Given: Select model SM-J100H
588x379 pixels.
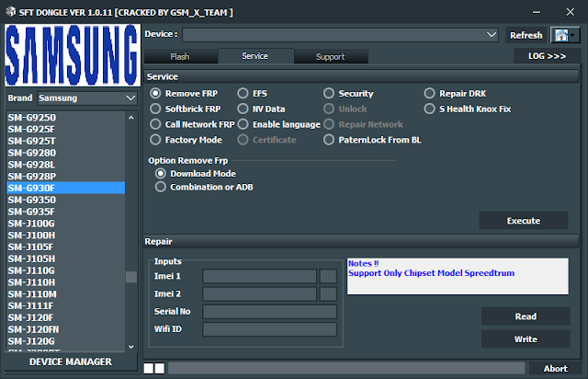Looking at the screenshot, I should pyautogui.click(x=65, y=235).
